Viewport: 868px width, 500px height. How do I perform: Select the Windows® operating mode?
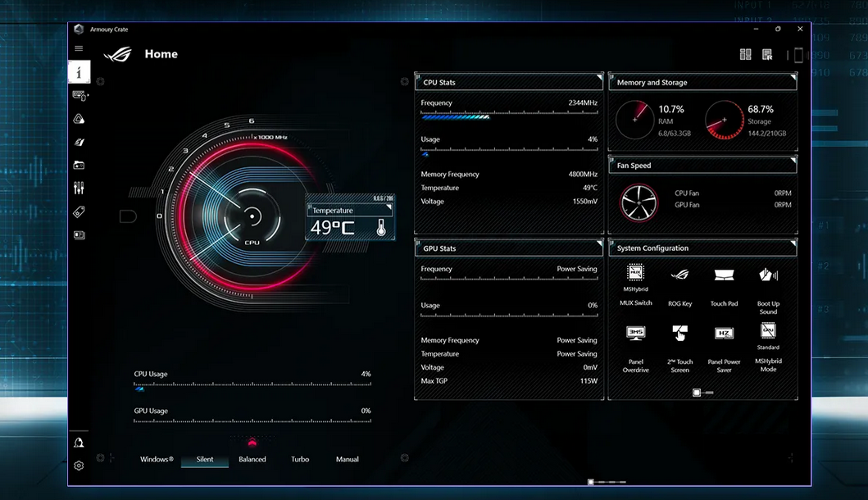click(157, 459)
